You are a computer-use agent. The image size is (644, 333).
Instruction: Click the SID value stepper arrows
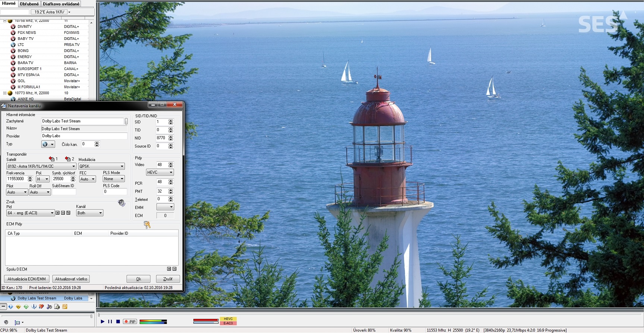pyautogui.click(x=171, y=122)
